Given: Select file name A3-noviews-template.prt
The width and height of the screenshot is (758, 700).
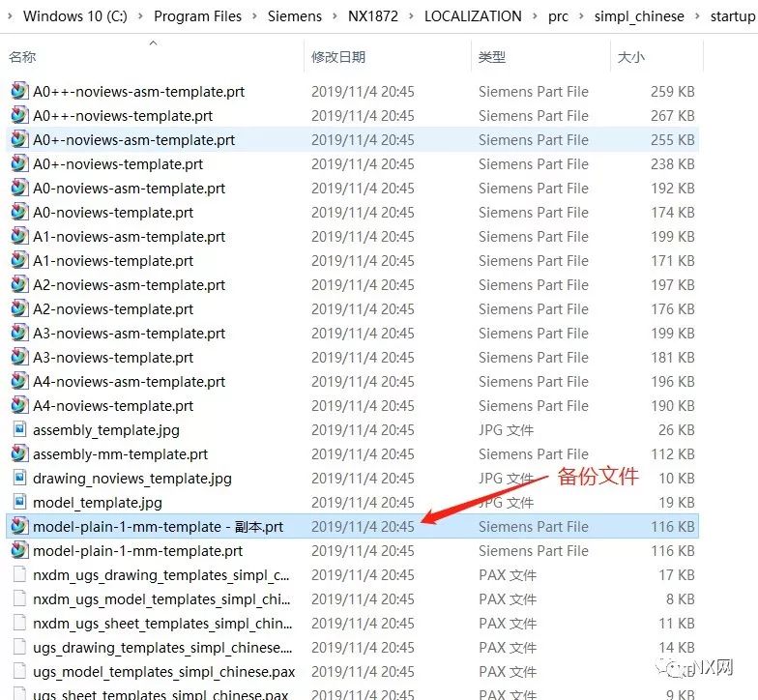Looking at the screenshot, I should [113, 358].
